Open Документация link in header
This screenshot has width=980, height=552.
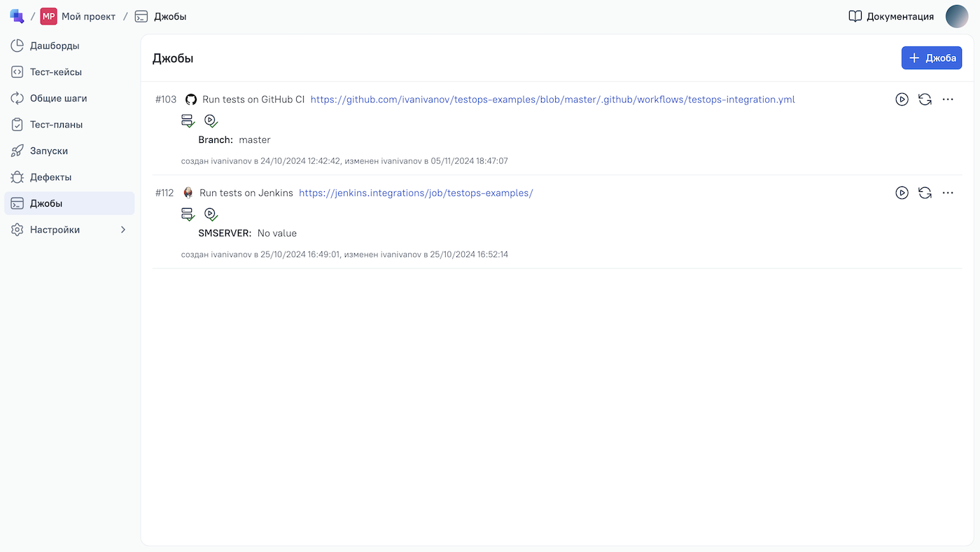click(891, 16)
